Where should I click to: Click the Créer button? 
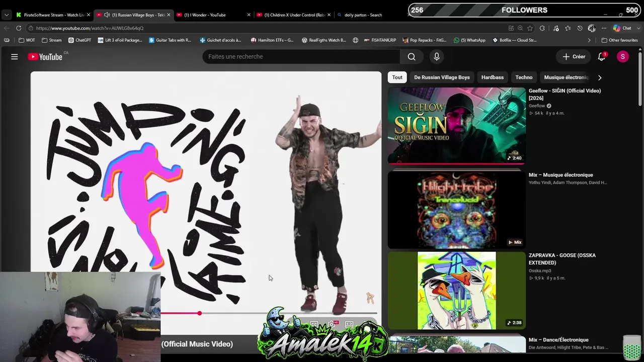coord(574,57)
